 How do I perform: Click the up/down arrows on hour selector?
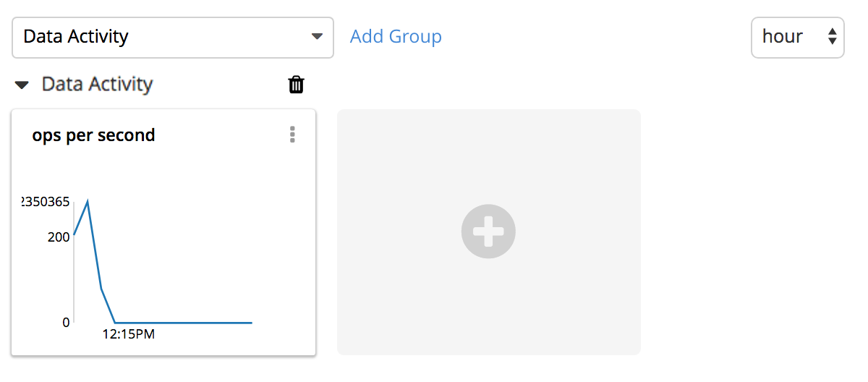[x=832, y=37]
